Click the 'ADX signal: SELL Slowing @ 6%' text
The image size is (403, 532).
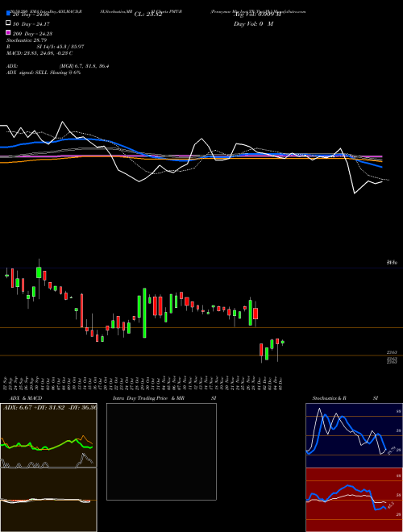point(44,73)
